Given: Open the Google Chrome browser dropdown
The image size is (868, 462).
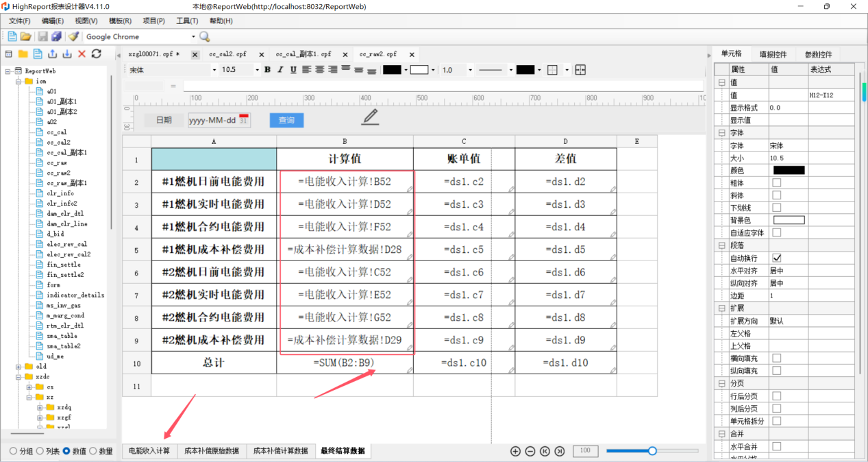Looking at the screenshot, I should click(193, 37).
